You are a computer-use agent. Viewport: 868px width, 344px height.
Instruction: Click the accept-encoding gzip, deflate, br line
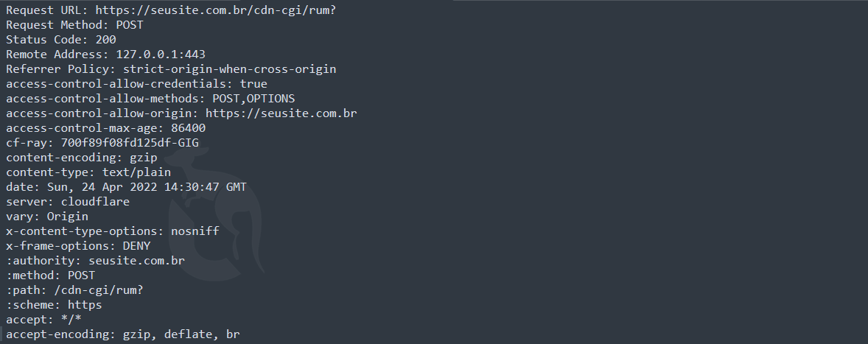[123, 334]
